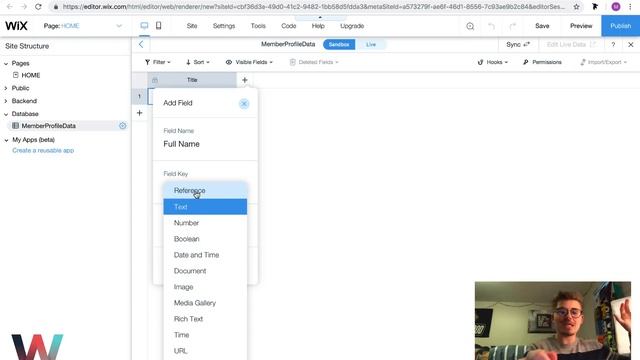Open MemberProfileData settings gear

122,126
